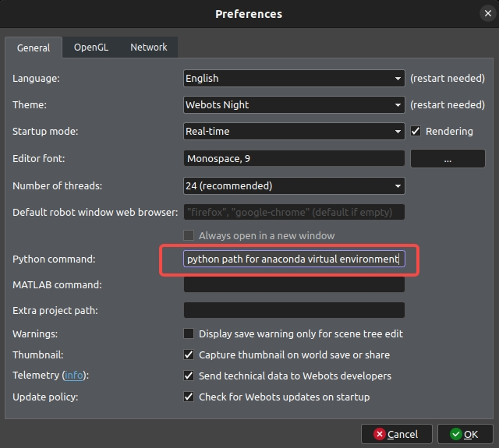Toggle capture thumbnail on world save
Viewport: 499px width, 448px height.
(x=189, y=355)
